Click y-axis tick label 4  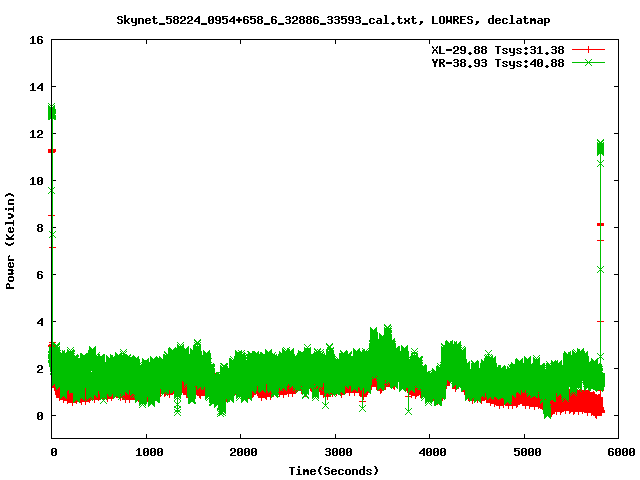tap(40, 322)
